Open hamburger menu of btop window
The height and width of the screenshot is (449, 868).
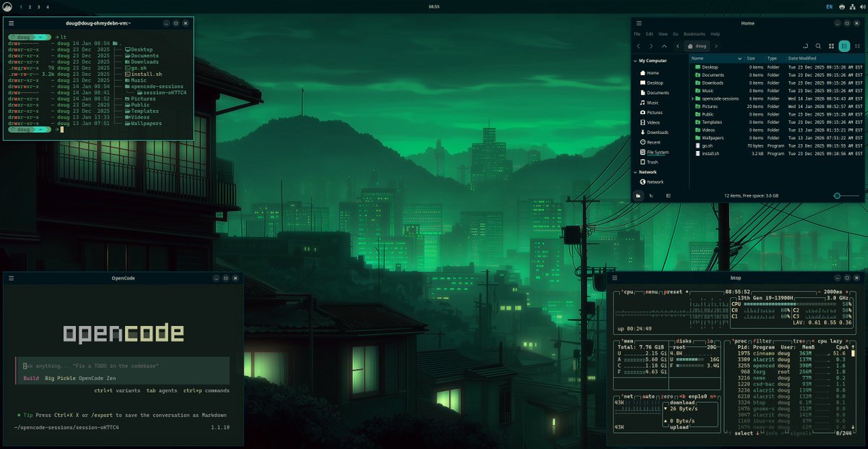tap(614, 278)
